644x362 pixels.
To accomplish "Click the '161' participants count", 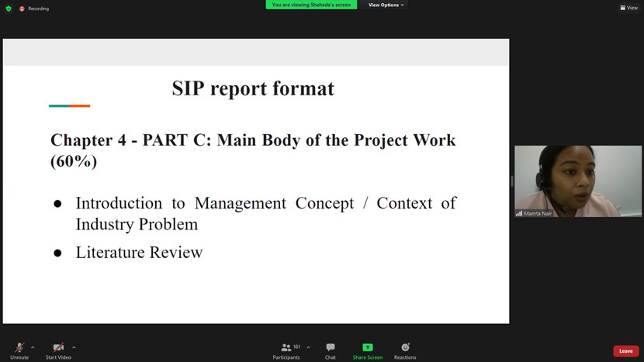I will point(296,346).
